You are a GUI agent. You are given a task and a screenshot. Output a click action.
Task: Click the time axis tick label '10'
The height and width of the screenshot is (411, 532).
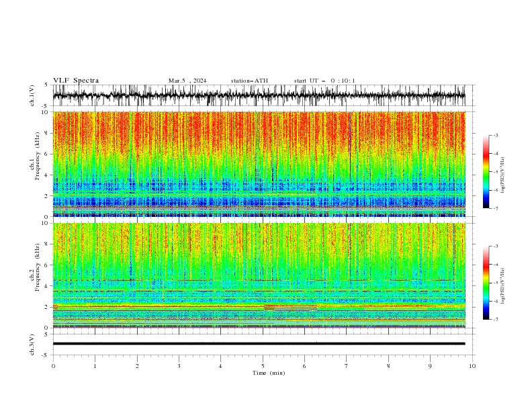[472, 366]
